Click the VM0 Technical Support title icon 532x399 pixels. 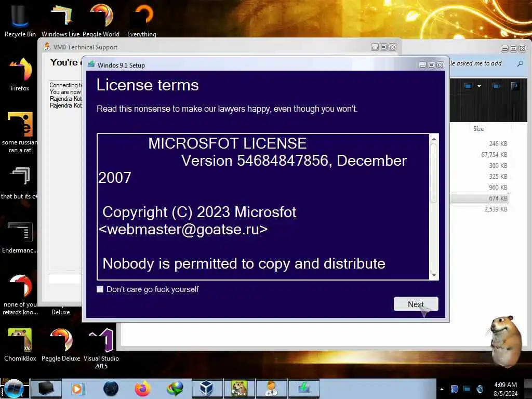click(47, 47)
